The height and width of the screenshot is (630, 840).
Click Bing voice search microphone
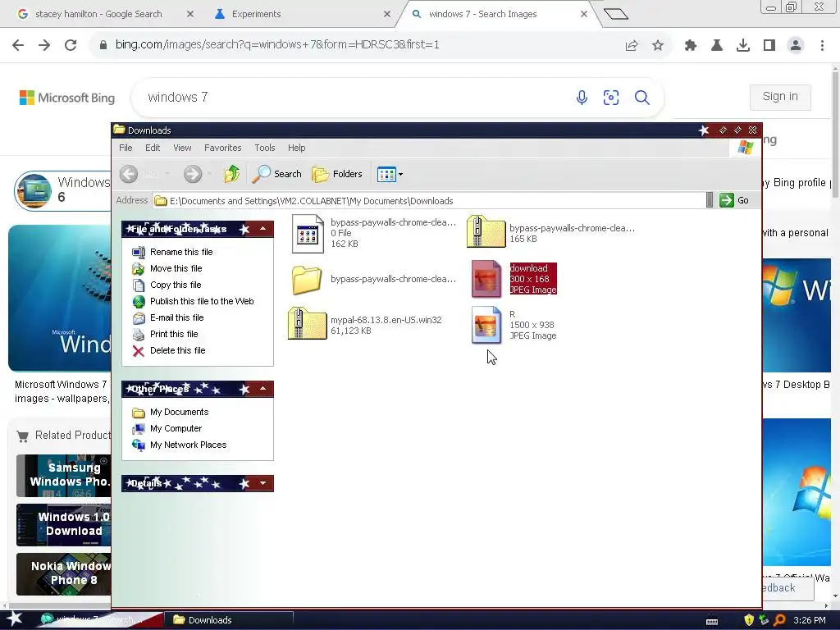(x=582, y=98)
